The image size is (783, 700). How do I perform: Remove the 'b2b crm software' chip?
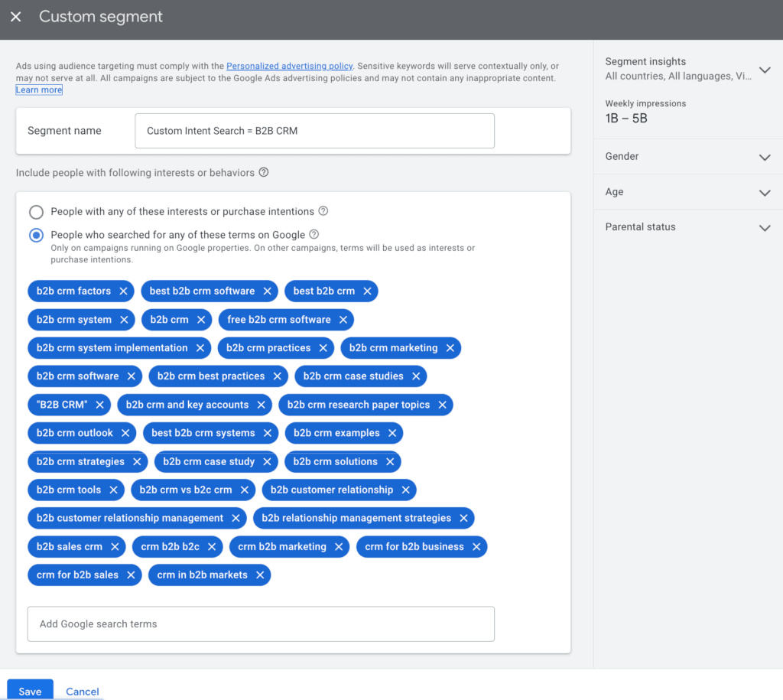pos(132,376)
